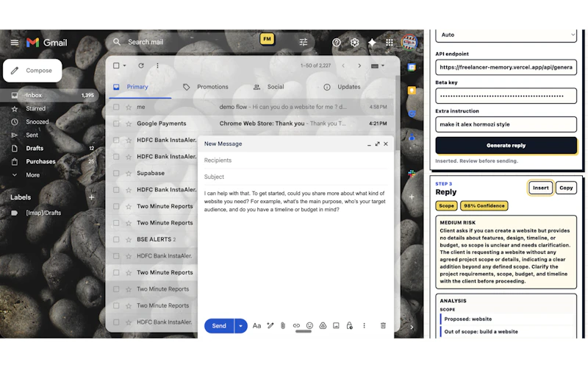
Task: Open the Google account avatar
Action: click(x=409, y=42)
